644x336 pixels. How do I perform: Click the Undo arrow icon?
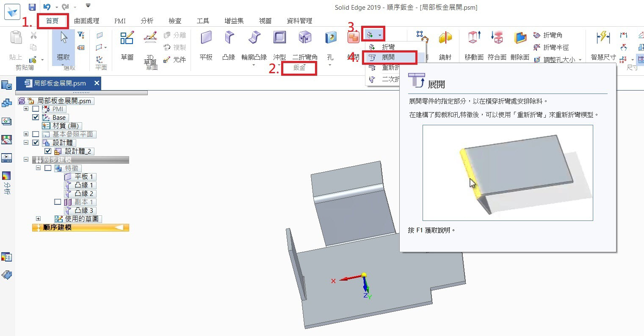pos(47,7)
